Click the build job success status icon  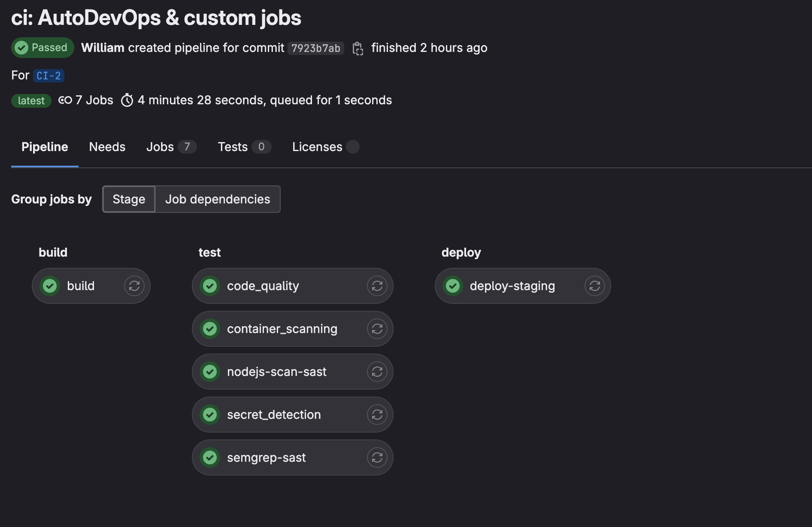click(50, 286)
